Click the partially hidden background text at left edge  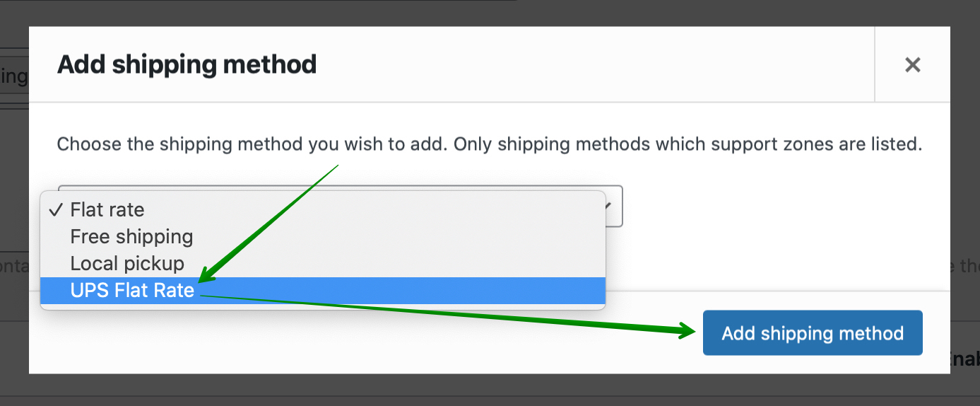[13, 76]
